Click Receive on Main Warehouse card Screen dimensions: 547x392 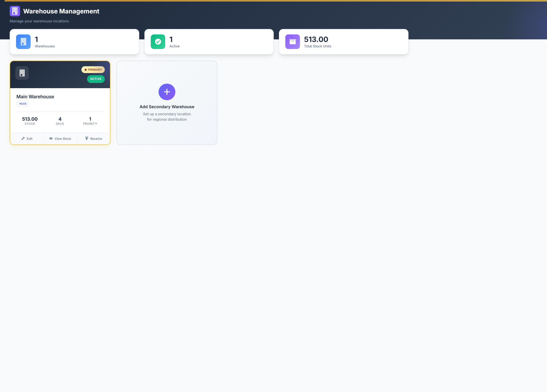[94, 139]
